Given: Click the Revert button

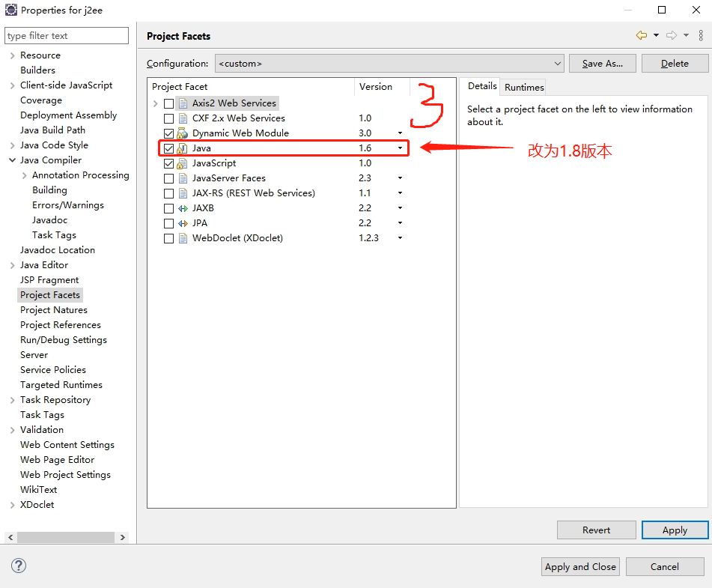Looking at the screenshot, I should click(596, 530).
